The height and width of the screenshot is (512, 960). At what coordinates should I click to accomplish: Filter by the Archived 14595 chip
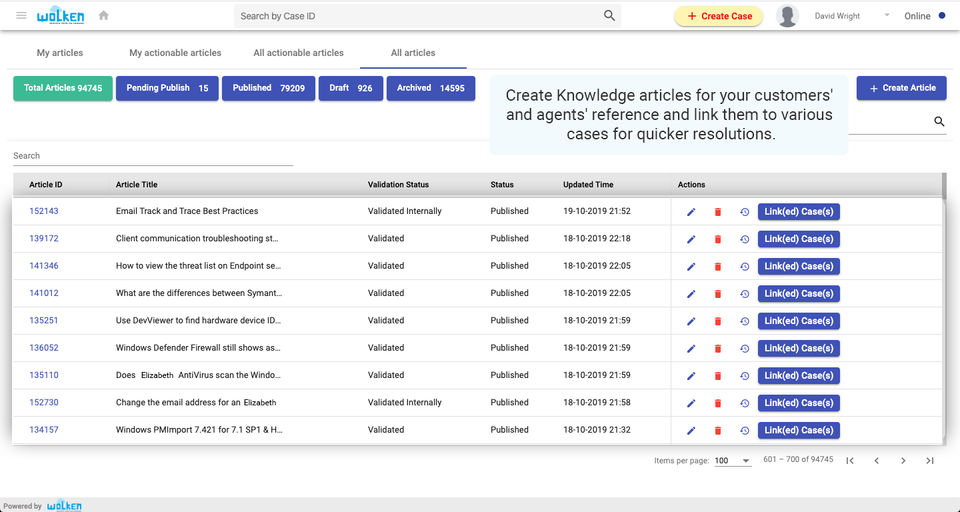pyautogui.click(x=430, y=88)
